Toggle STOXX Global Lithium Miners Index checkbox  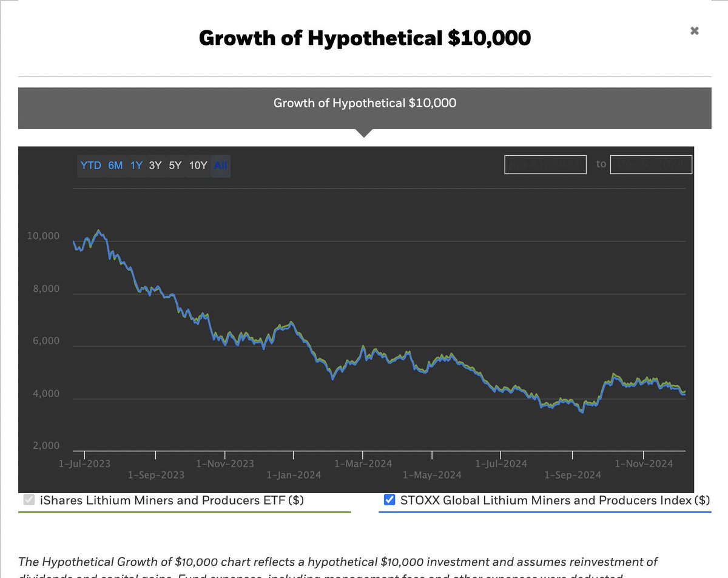coord(390,500)
